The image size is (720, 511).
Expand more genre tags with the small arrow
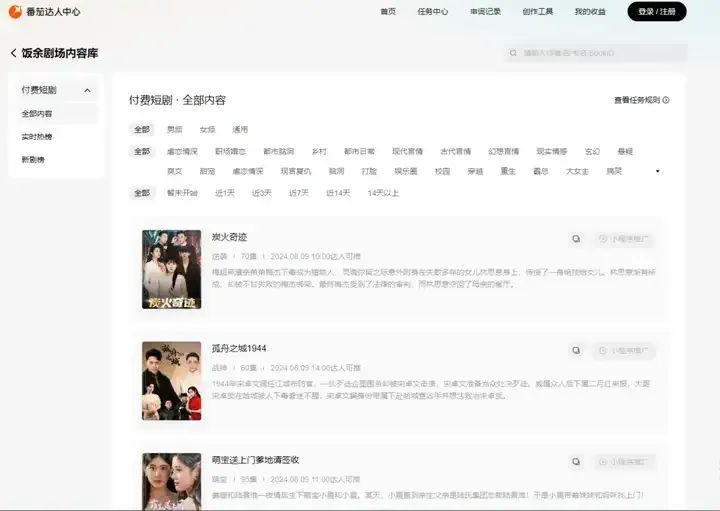(658, 171)
